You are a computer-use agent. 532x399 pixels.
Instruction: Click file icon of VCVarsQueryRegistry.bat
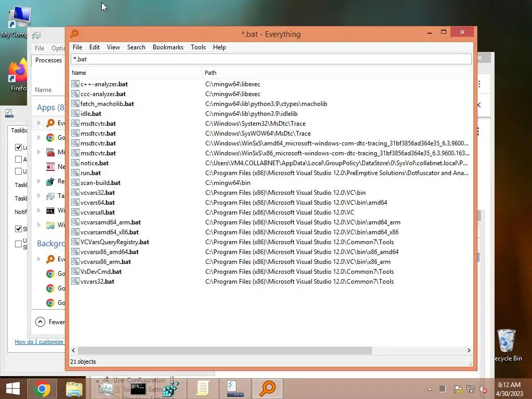(x=75, y=242)
